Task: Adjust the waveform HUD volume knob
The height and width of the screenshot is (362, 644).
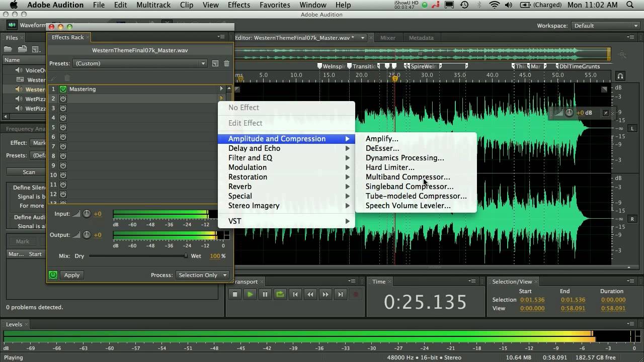Action: (x=569, y=113)
